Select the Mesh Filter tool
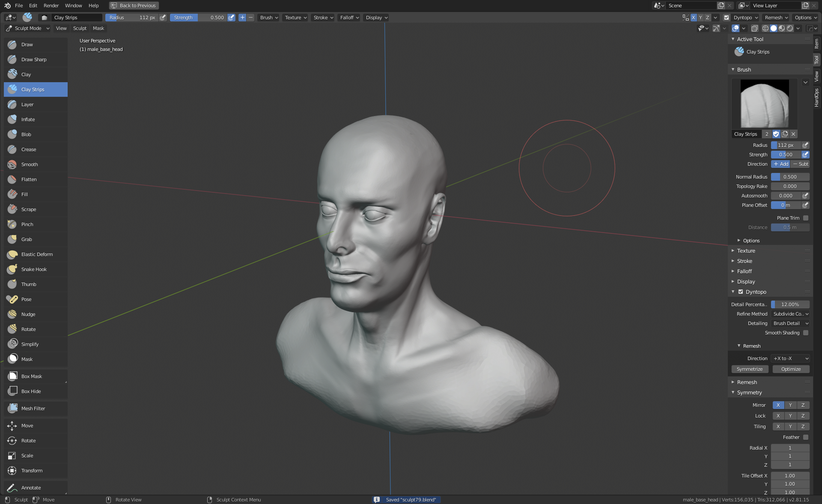The image size is (822, 504). 33,409
